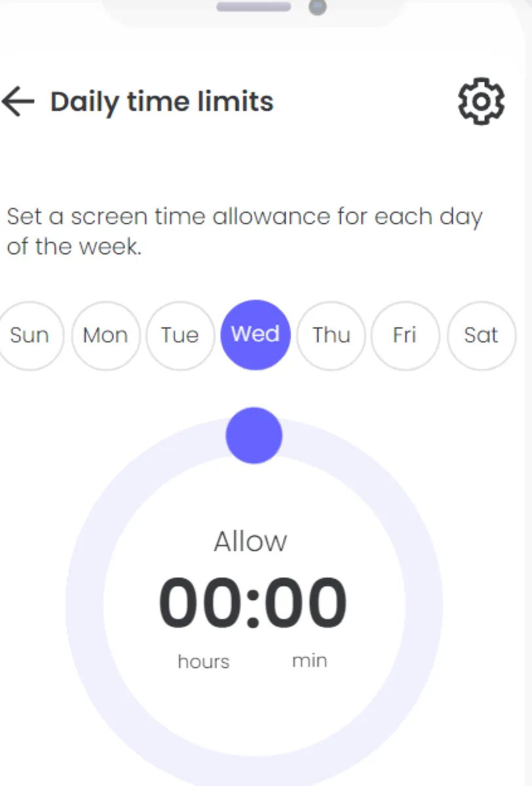This screenshot has width=532, height=786.
Task: Click the phone front camera dot
Action: tap(318, 7)
